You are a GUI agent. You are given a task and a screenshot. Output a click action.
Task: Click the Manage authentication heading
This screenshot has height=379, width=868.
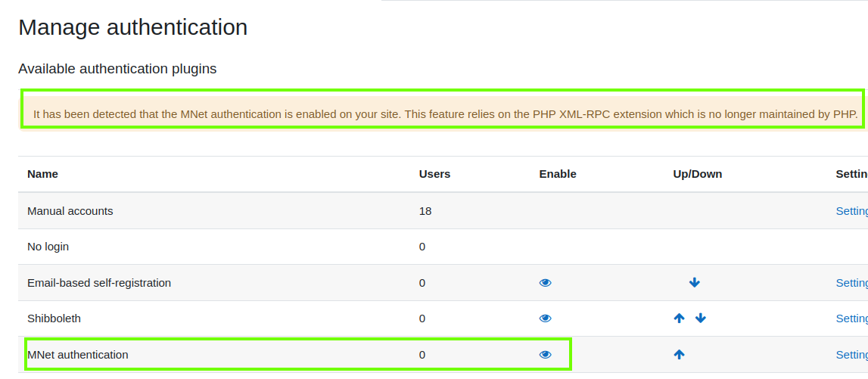pos(133,27)
